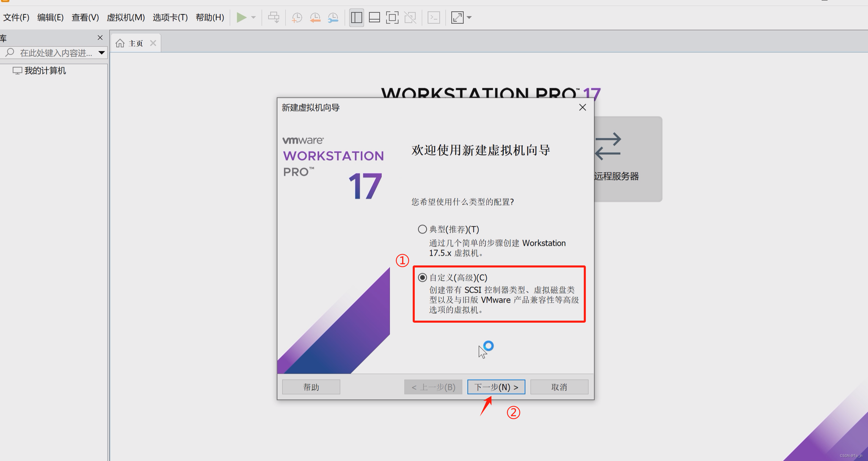Close the 主页 tab

pos(153,43)
